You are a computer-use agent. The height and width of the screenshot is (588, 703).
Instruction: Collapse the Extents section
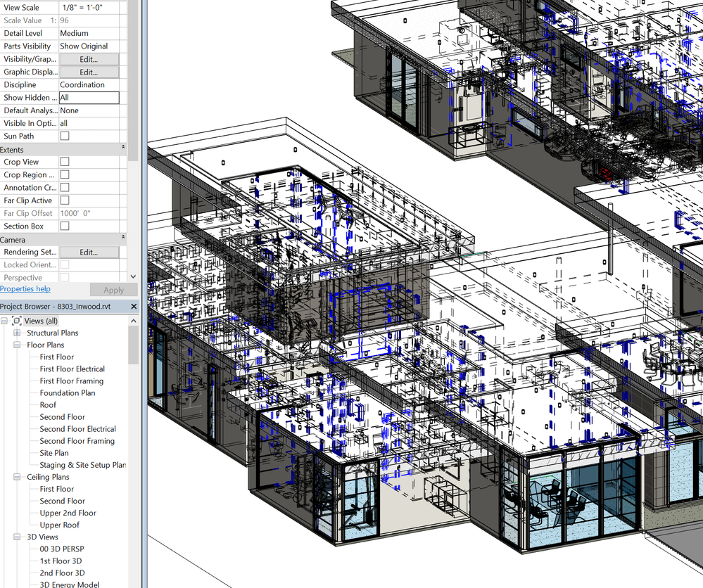pyautogui.click(x=123, y=147)
